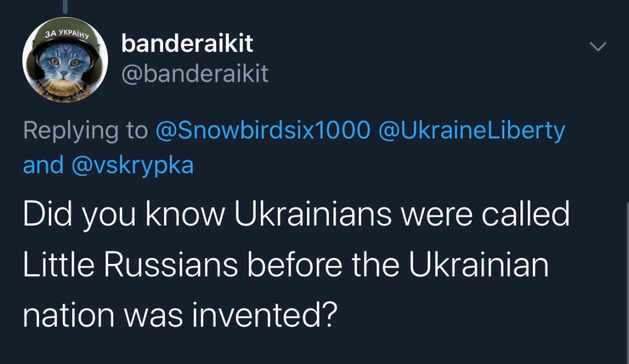629x364 pixels.
Task: Tap 'nation was invented?' in the tweet
Action: [x=178, y=317]
